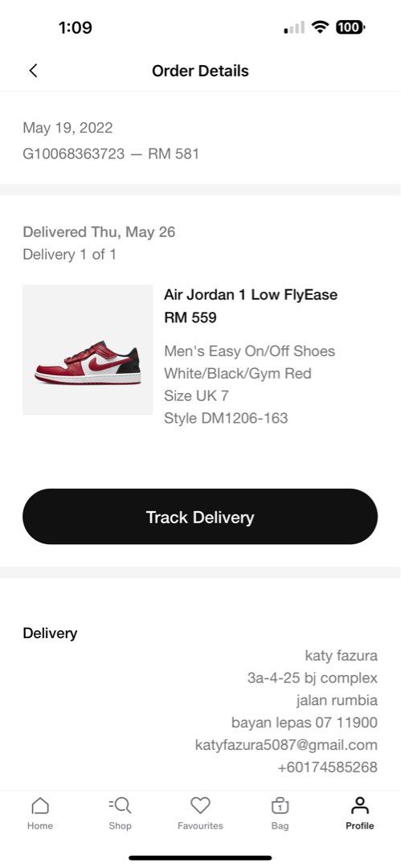401x868 pixels.
Task: Open the Bag icon
Action: tap(280, 805)
